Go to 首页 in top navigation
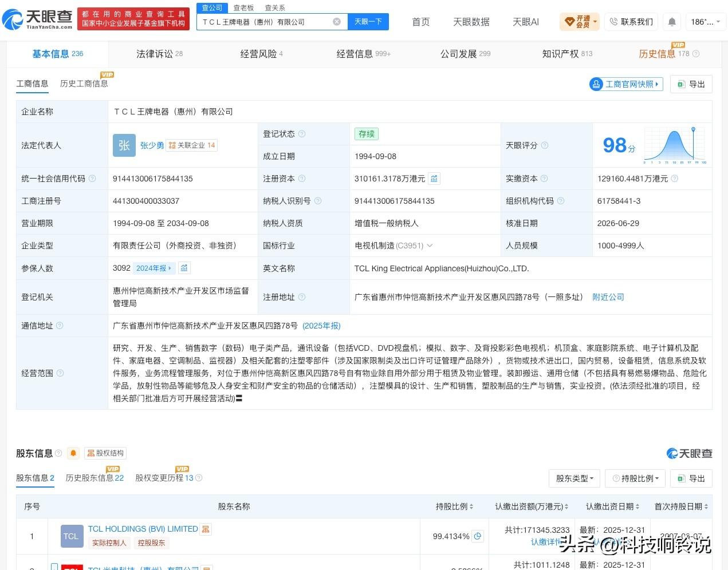Screen dimensions: 728x570 [421, 22]
